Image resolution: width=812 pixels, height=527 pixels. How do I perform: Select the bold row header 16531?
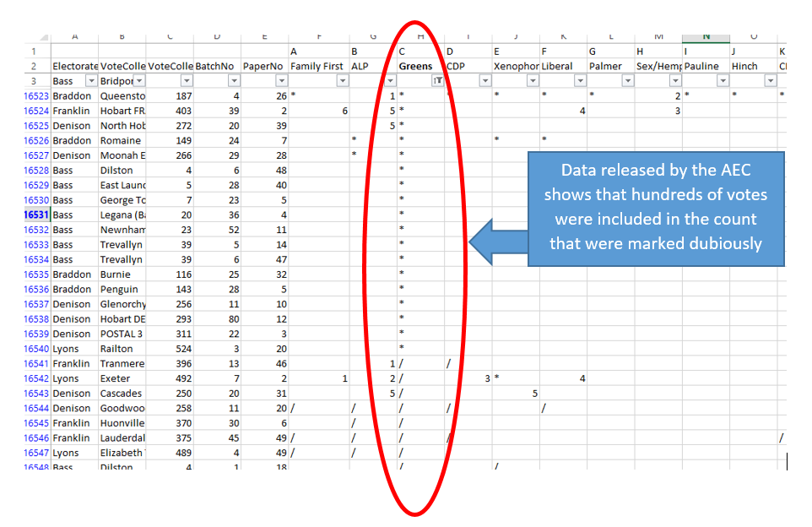(36, 215)
